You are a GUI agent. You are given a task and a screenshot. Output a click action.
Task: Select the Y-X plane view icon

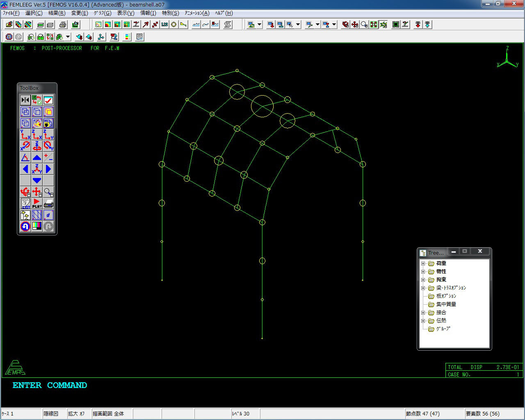click(25, 135)
